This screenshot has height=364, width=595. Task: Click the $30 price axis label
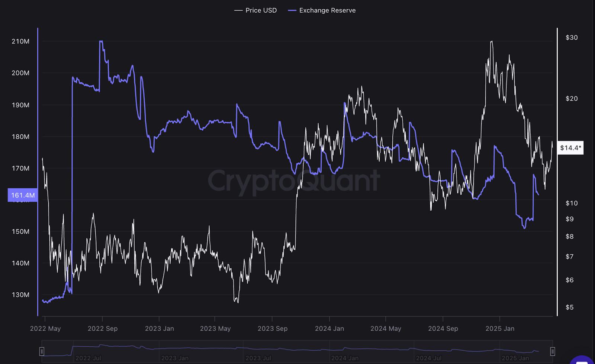pos(572,38)
